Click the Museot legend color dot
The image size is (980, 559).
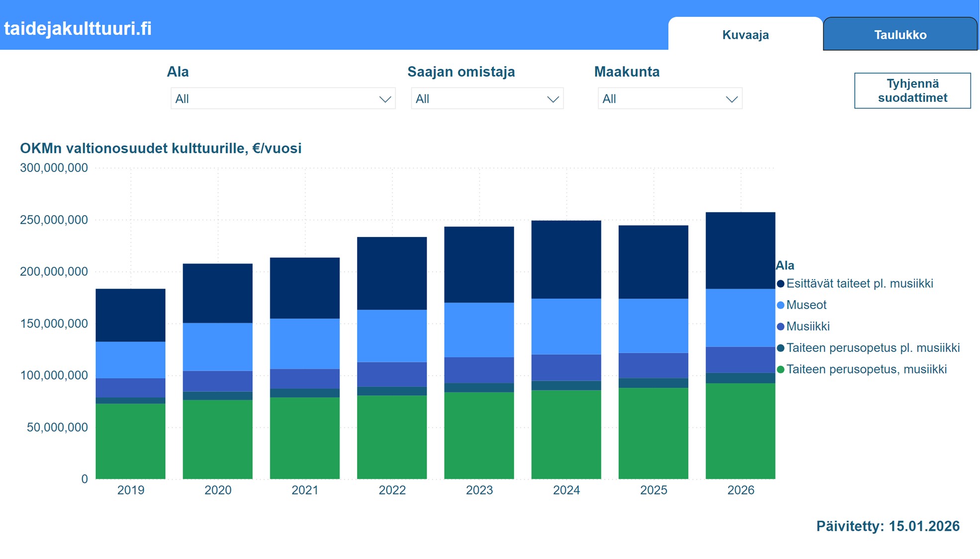click(781, 305)
